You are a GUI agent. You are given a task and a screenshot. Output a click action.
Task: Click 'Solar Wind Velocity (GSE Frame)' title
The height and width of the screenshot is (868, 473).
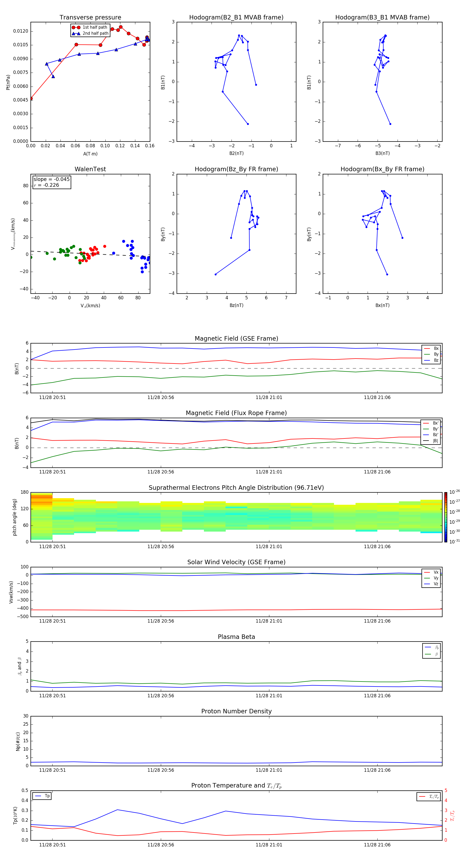[236, 562]
